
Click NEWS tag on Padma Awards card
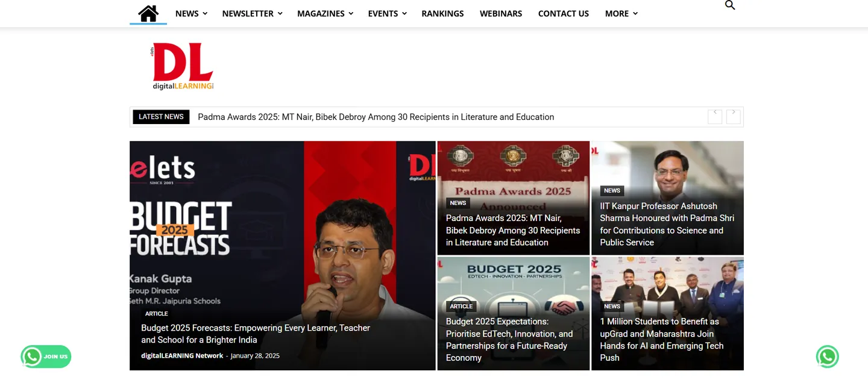[x=458, y=203]
